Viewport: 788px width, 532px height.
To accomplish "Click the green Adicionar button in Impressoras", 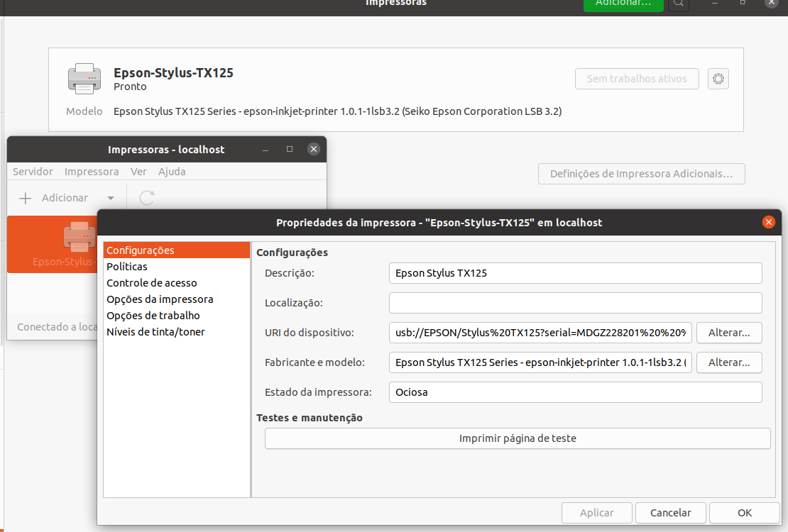I will tap(623, 4).
